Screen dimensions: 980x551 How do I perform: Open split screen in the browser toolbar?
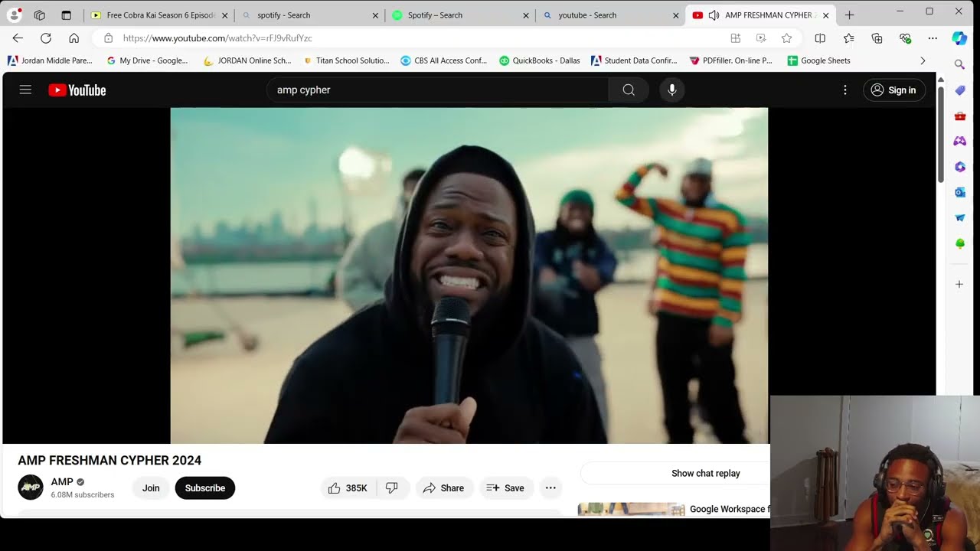point(820,38)
